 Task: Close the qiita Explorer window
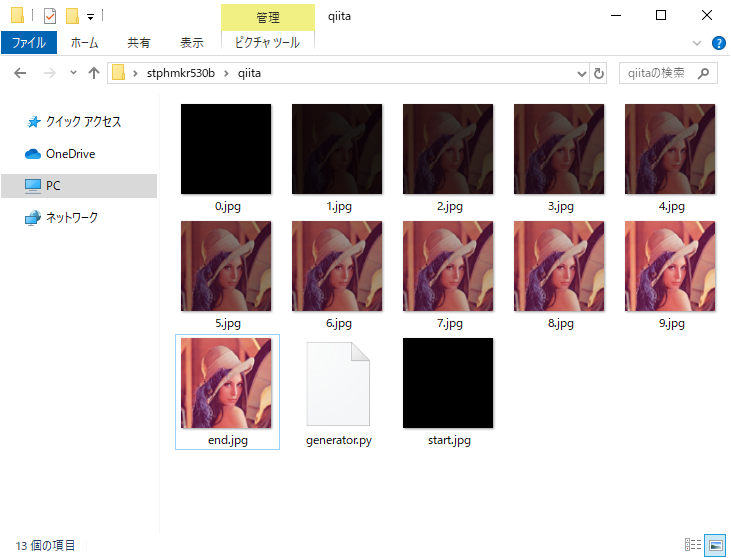(707, 15)
